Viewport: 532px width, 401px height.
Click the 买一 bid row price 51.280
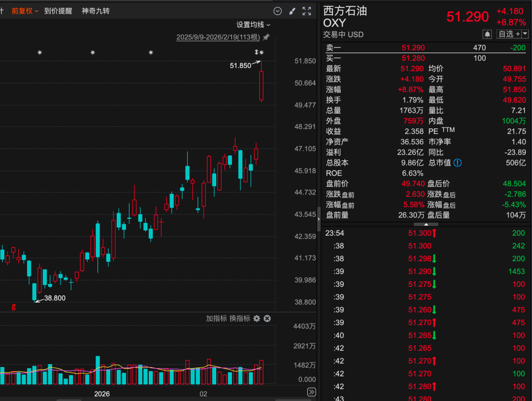pyautogui.click(x=413, y=58)
